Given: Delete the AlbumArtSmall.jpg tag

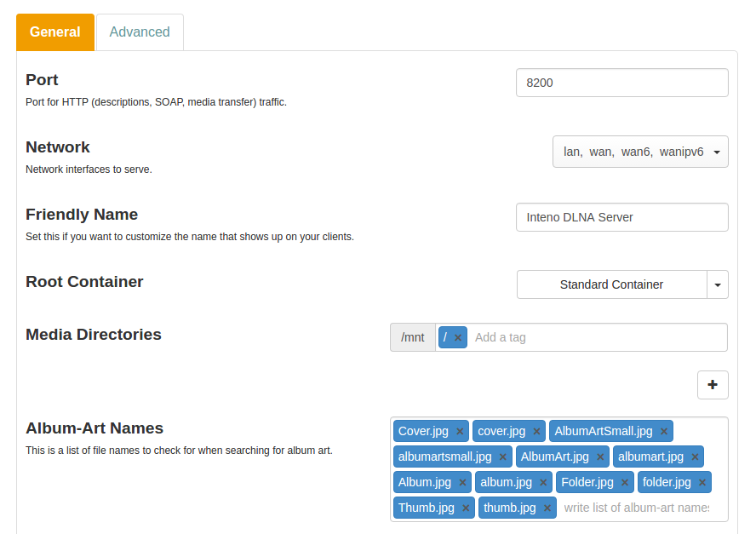Looking at the screenshot, I should point(664,431).
